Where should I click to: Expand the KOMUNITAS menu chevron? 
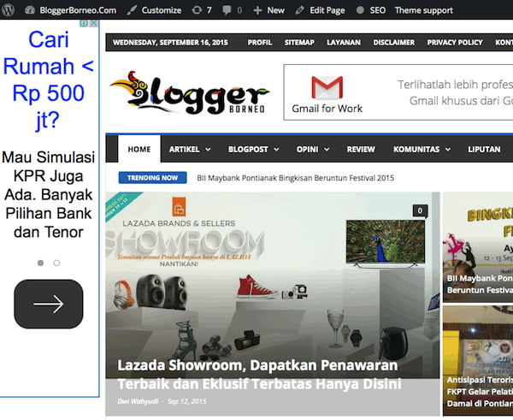click(x=448, y=150)
